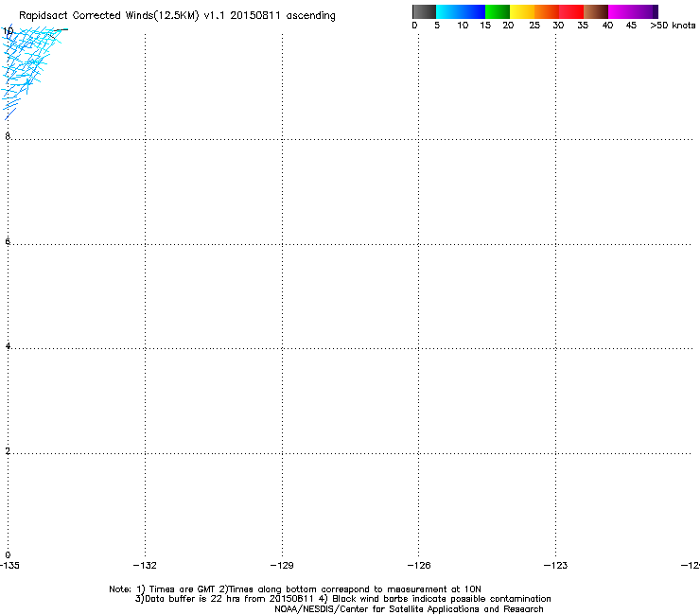Click the latitude label '6' on axis
Viewport: 700px width, 615px height.
8,241
